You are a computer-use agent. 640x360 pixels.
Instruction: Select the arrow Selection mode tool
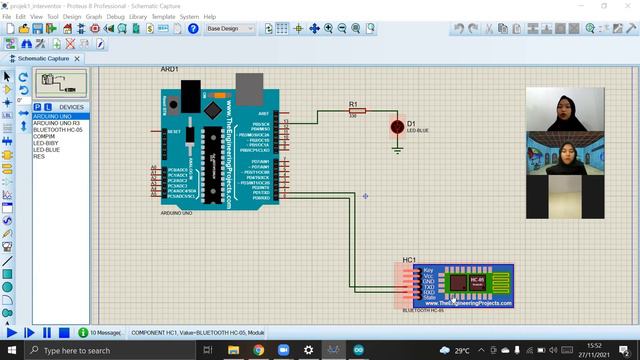(7, 76)
